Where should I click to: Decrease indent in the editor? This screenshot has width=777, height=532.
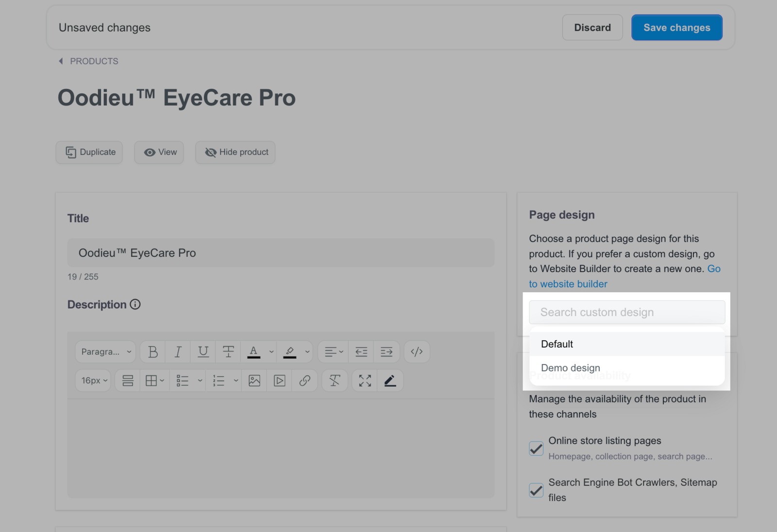(x=361, y=352)
